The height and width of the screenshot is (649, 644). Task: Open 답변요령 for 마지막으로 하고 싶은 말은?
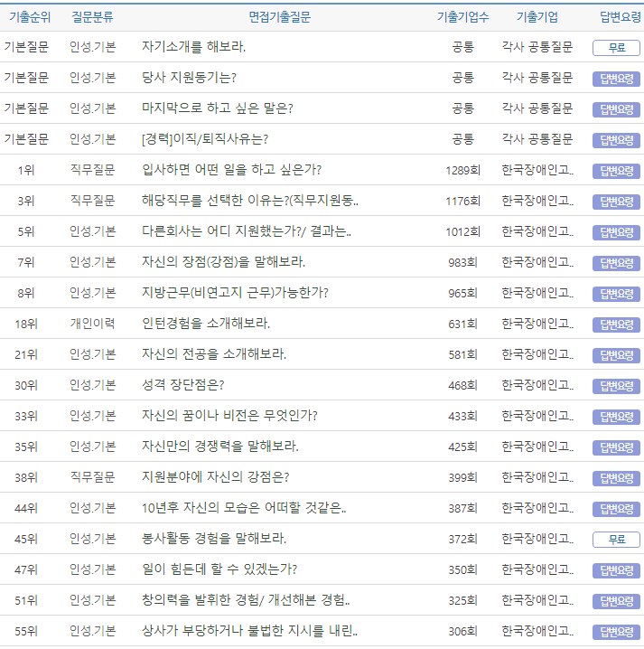click(x=616, y=109)
